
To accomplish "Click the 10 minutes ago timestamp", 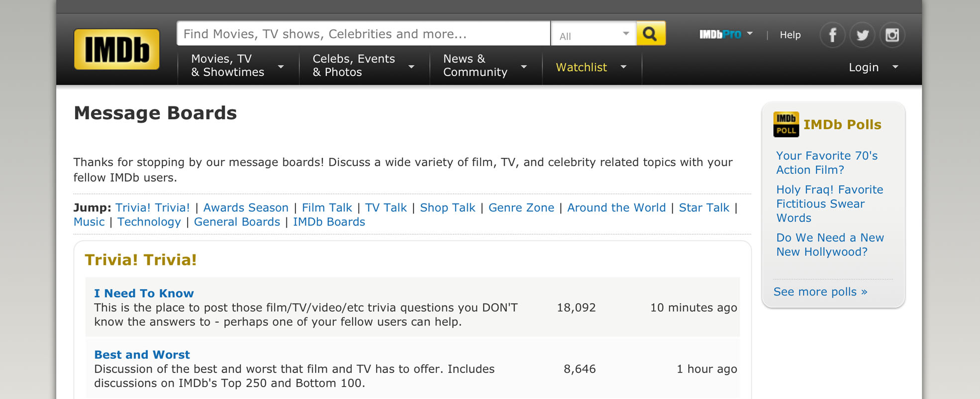I will click(693, 308).
